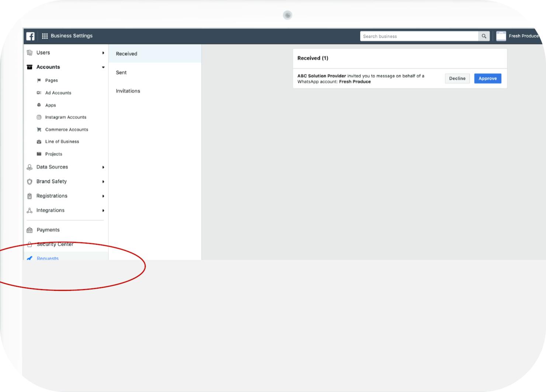Expand the Users section arrow
This screenshot has height=392, width=546.
103,53
